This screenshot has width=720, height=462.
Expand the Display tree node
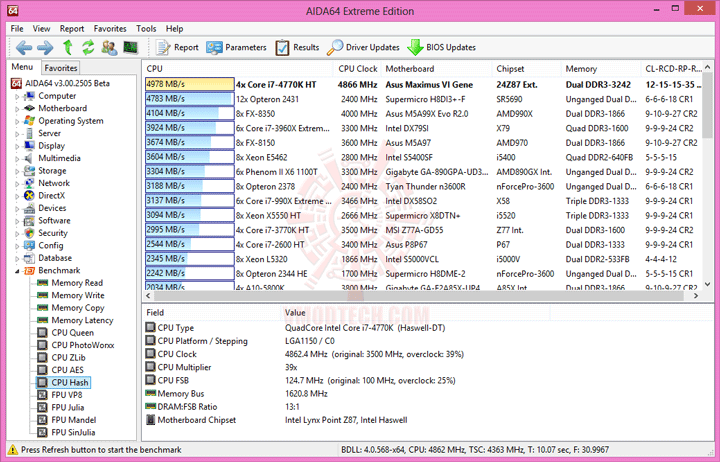(17, 146)
